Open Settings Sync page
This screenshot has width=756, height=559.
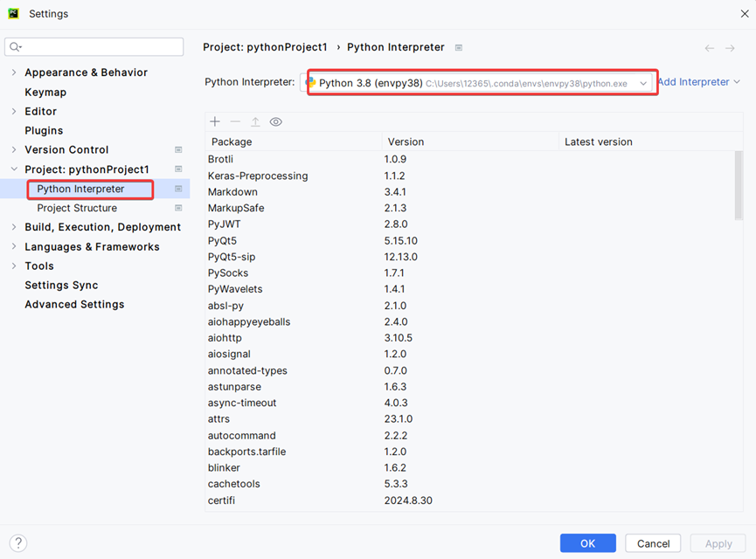point(61,286)
